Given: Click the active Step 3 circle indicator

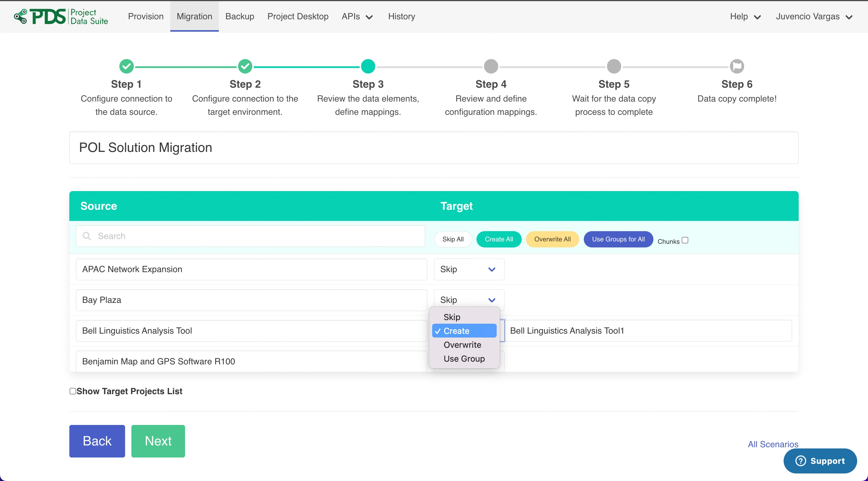Looking at the screenshot, I should point(368,66).
